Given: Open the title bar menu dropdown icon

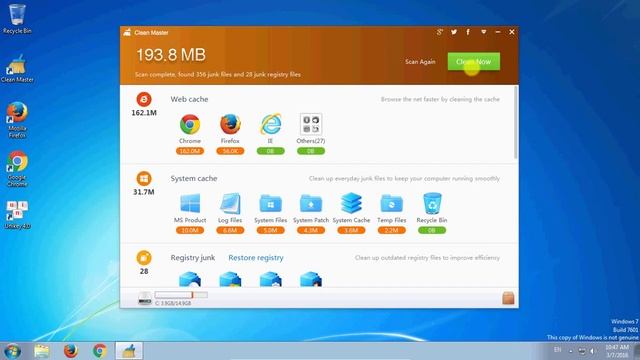Looking at the screenshot, I should (x=484, y=32).
